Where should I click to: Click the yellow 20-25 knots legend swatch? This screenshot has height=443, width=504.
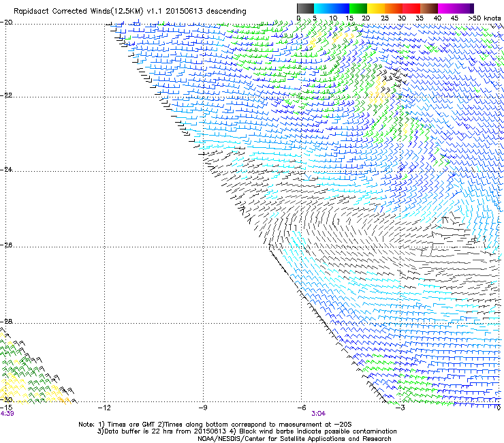point(376,8)
